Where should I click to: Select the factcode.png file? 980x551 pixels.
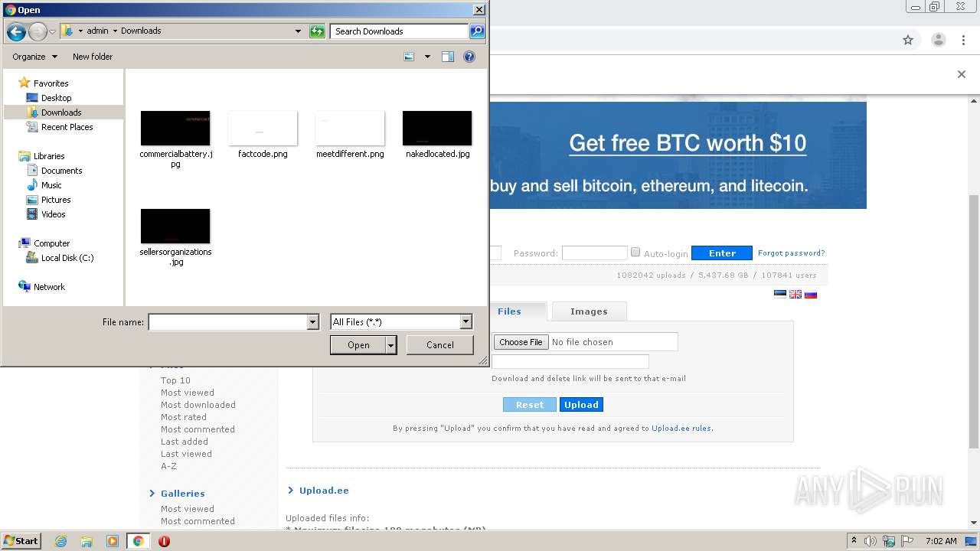pos(263,135)
